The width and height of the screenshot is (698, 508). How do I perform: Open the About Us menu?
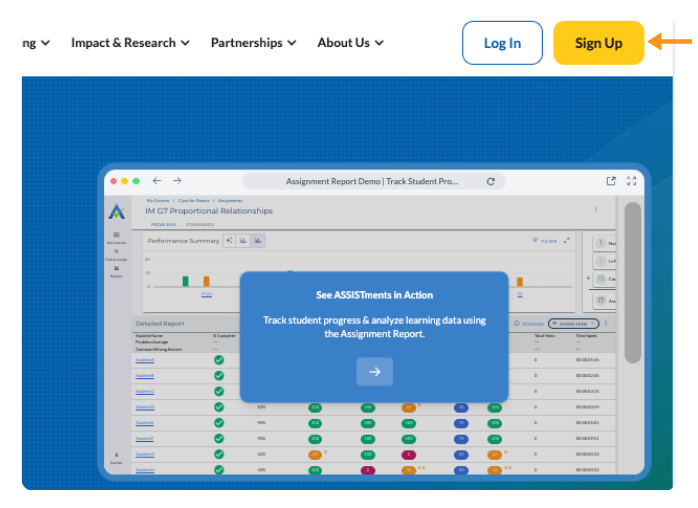pos(350,43)
